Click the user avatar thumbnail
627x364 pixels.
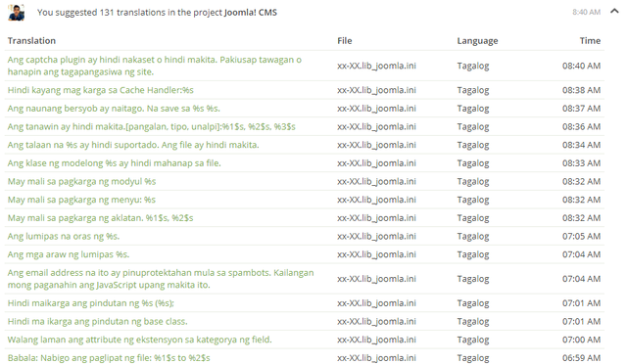17,13
